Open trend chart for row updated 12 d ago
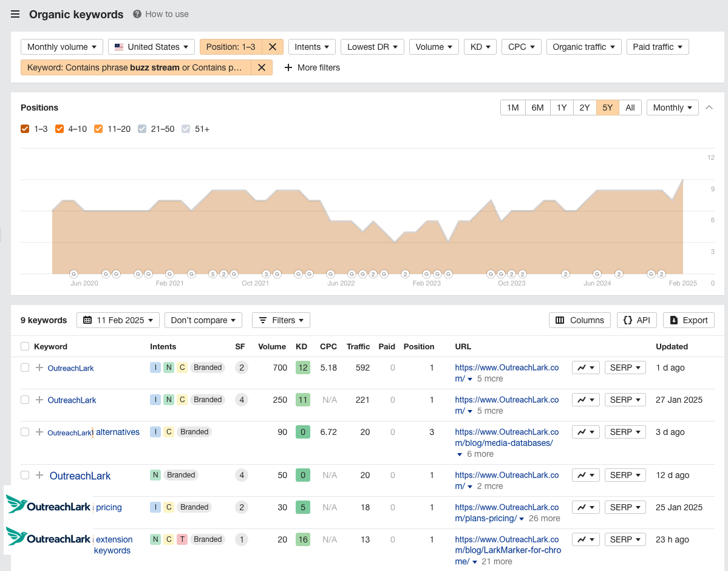728x571 pixels. tap(585, 475)
